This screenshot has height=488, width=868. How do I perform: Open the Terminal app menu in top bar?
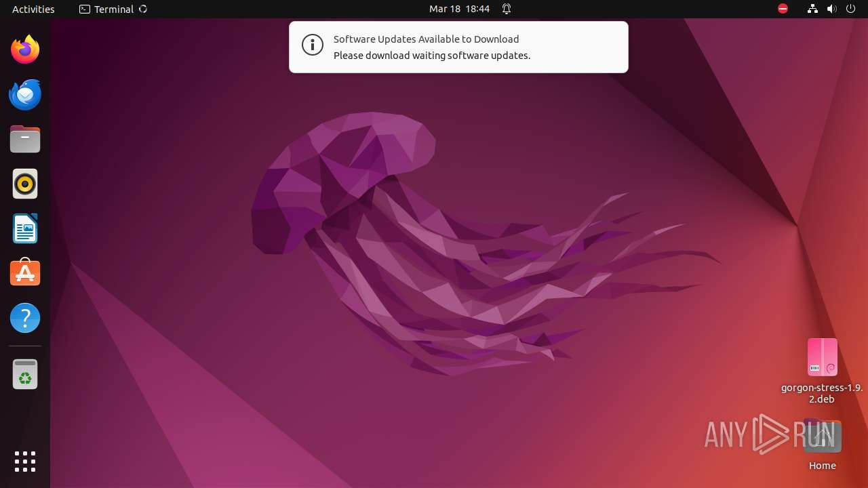pyautogui.click(x=113, y=9)
